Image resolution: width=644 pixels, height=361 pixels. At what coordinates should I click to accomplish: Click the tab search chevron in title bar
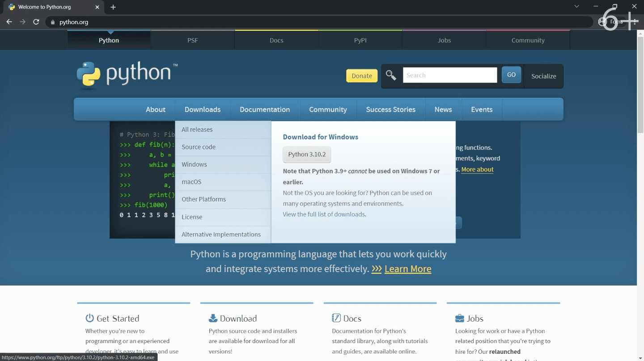tap(576, 6)
